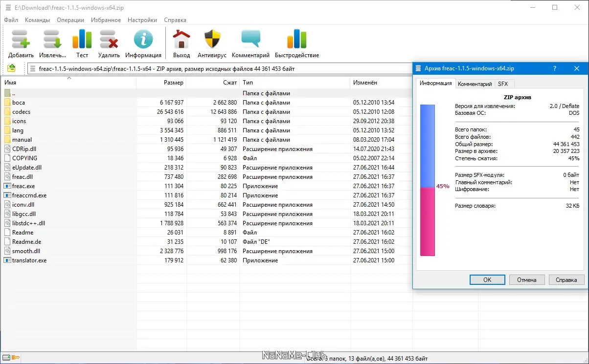Click the date 14.07.2020 21:43
This screenshot has width=589, height=364.
coord(374,149)
